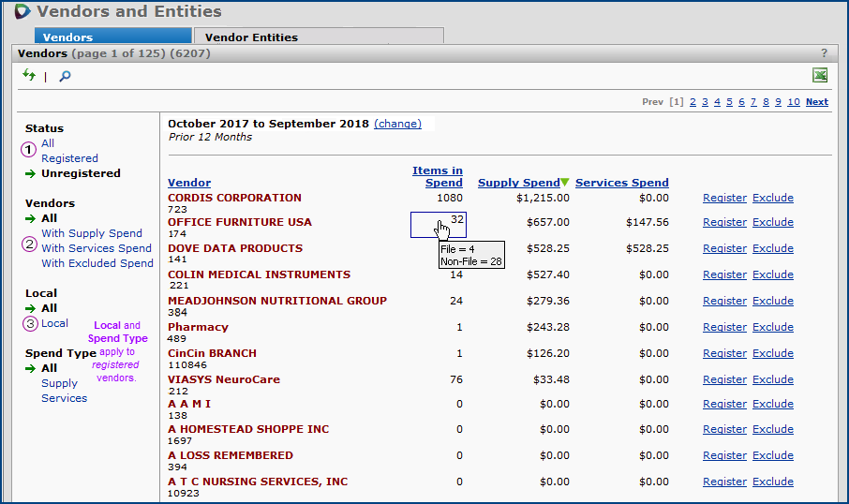
Task: Open help using the question mark
Action: (824, 53)
